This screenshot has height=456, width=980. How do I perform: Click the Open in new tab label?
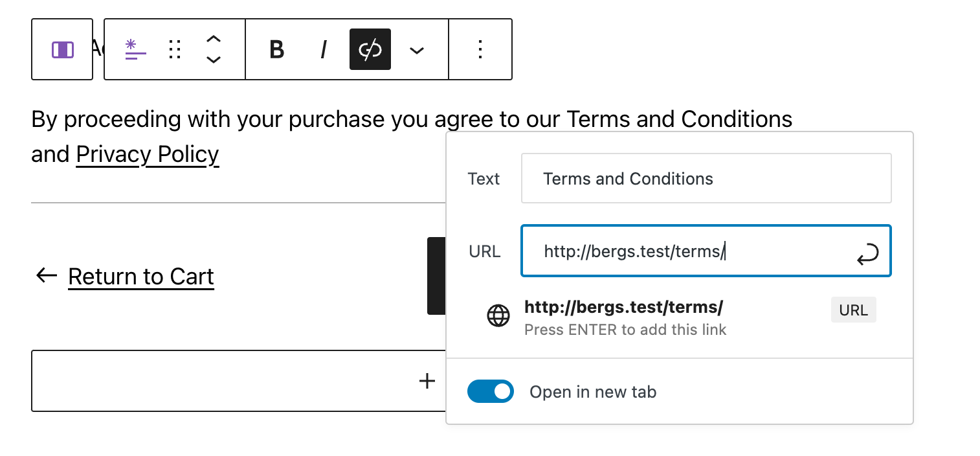(x=593, y=392)
